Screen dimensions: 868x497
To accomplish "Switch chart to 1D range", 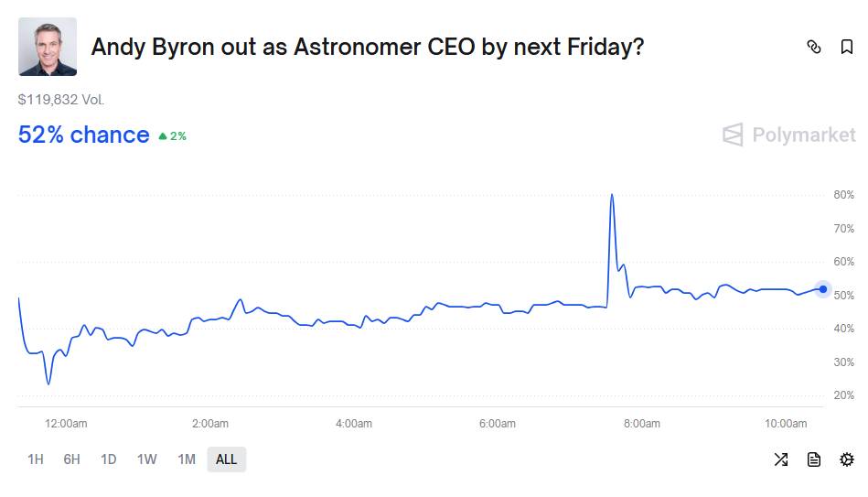I will [x=108, y=459].
